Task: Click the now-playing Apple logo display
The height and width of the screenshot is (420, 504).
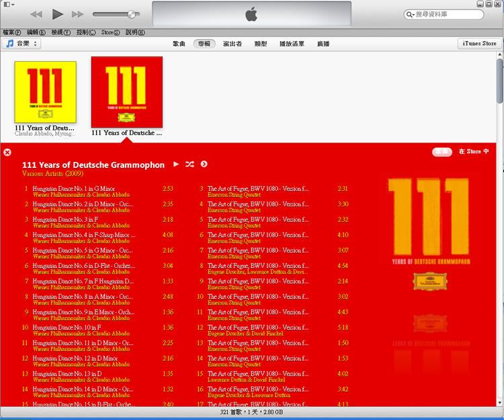Action: 251,14
